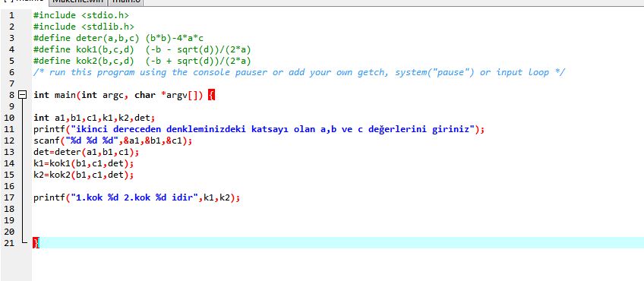Click the highlighted opening brace on line 8
This screenshot has width=644, height=281.
click(x=211, y=95)
